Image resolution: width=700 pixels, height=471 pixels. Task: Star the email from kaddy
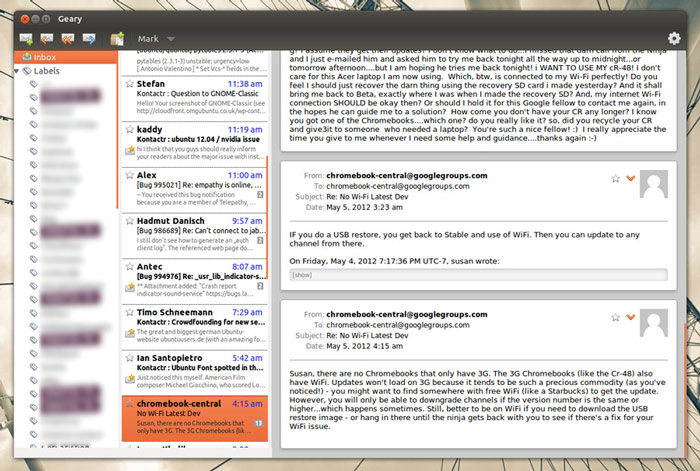[129, 130]
